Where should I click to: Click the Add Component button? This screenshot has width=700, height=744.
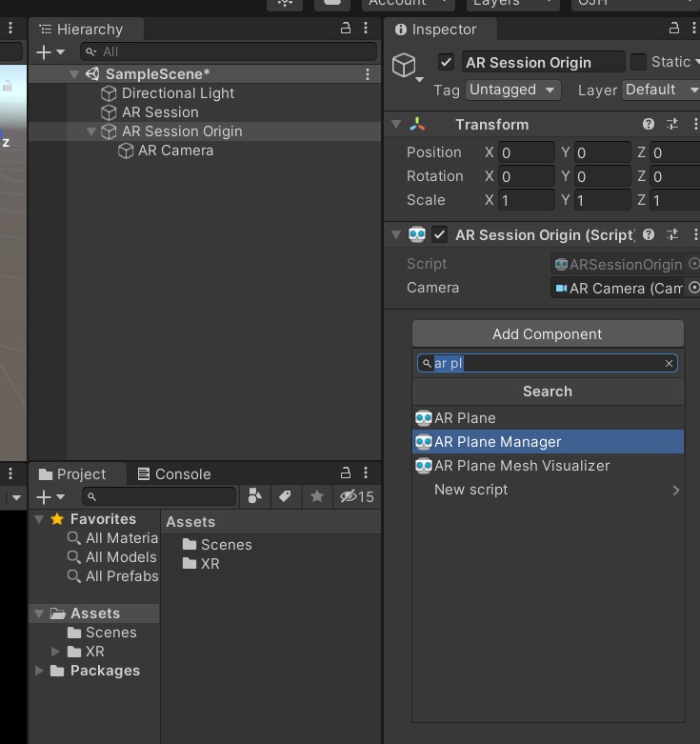coord(548,334)
